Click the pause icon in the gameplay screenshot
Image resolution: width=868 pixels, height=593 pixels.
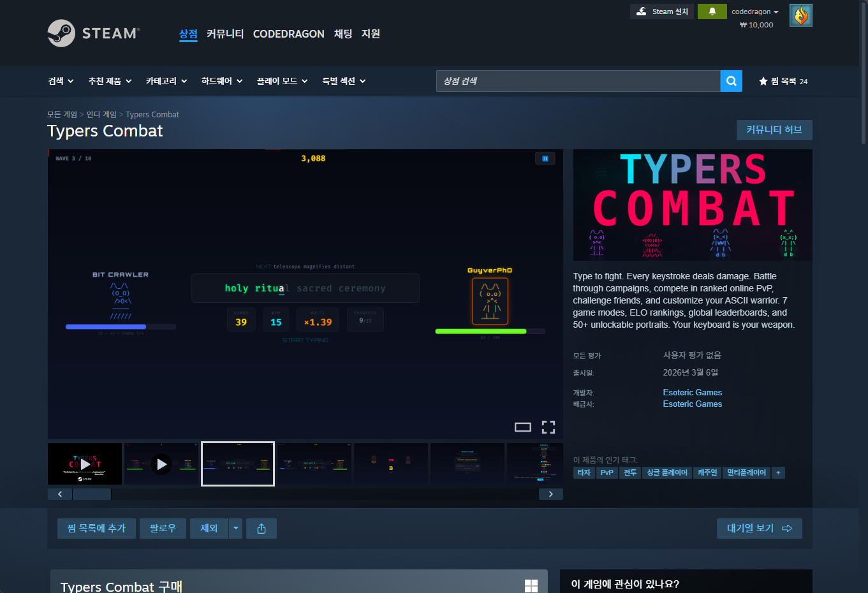tap(545, 158)
